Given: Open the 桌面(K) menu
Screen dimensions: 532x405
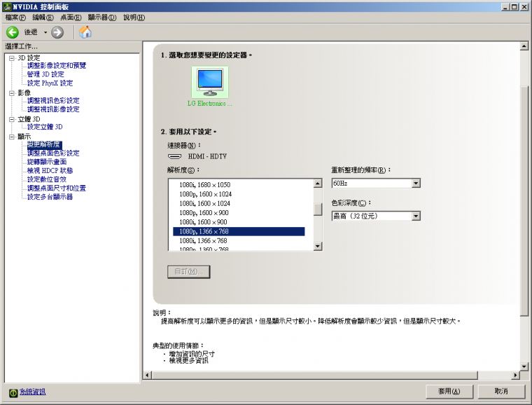Looking at the screenshot, I should click(71, 18).
